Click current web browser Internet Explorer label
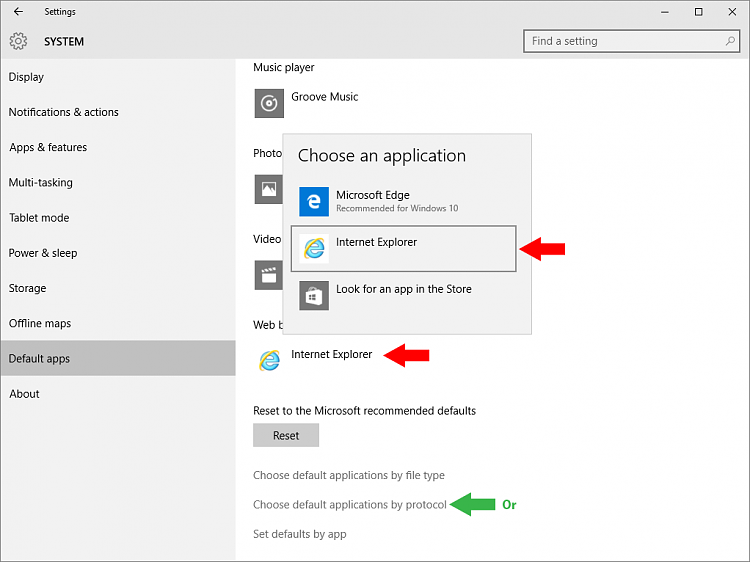 pyautogui.click(x=331, y=354)
